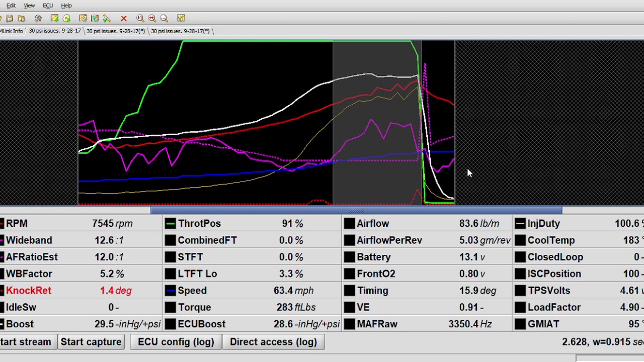Select the WBFactor label
The height and width of the screenshot is (362, 644).
pos(29,274)
